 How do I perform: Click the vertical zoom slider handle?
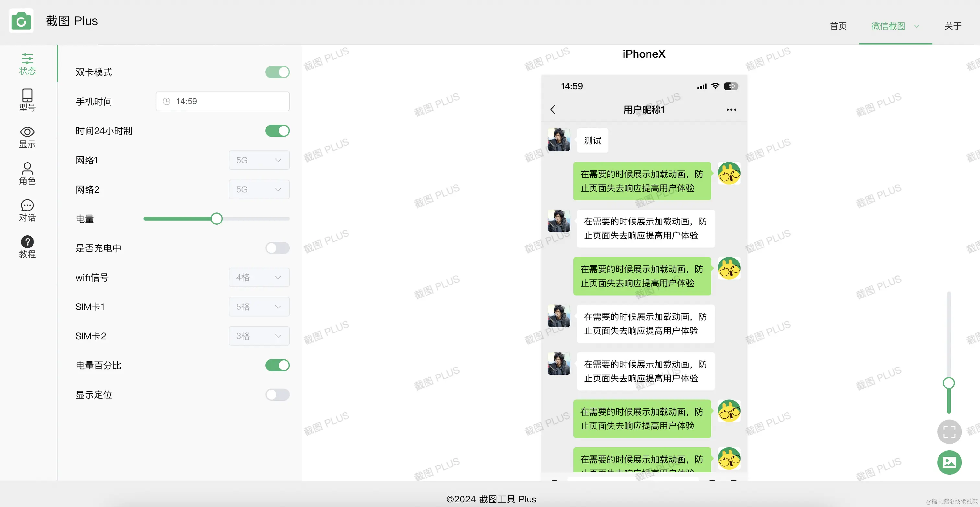pos(949,383)
